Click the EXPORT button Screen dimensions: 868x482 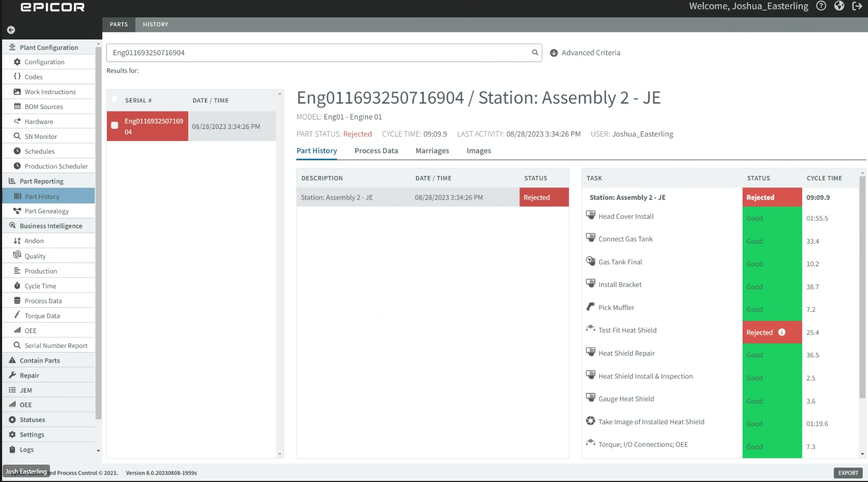coord(847,473)
